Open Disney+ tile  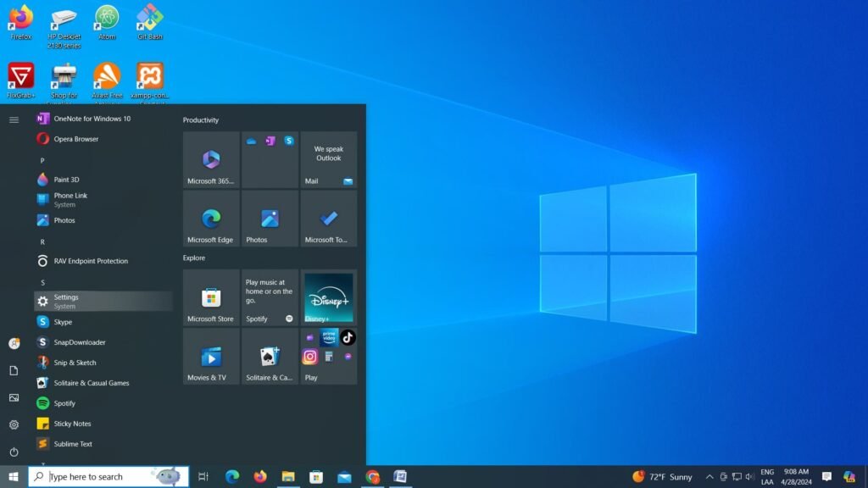[x=328, y=297]
